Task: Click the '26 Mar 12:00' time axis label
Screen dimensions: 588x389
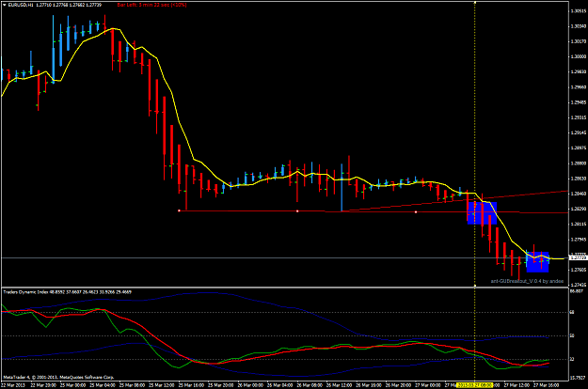Action: [x=339, y=385]
